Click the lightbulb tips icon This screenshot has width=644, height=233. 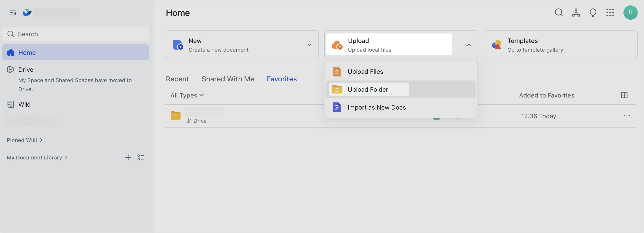(x=593, y=13)
